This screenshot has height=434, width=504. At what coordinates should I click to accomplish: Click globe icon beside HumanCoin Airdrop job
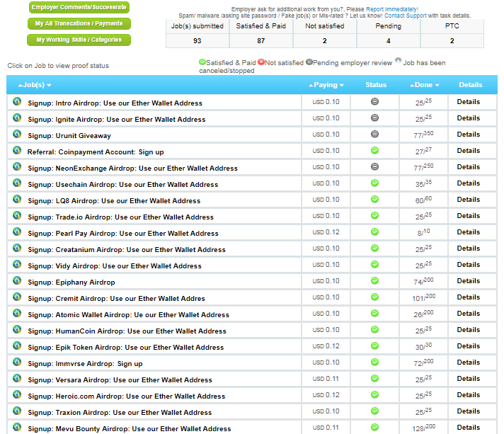tap(17, 329)
